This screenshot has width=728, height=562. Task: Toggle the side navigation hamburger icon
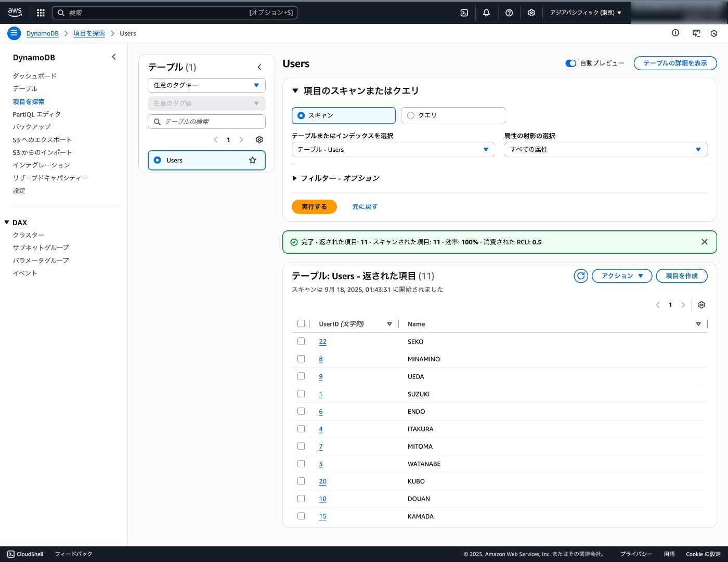pyautogui.click(x=14, y=33)
